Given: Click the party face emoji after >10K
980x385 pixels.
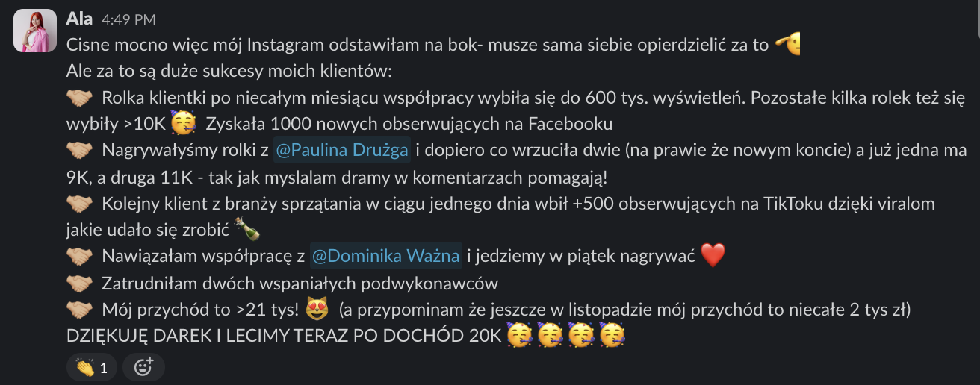Looking at the screenshot, I should tap(182, 122).
